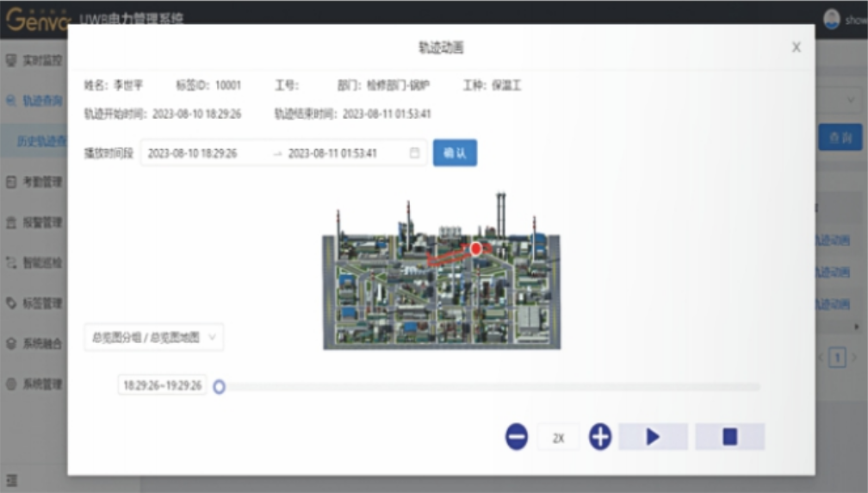Click the 确认 confirm button
868x493 pixels.
point(455,153)
